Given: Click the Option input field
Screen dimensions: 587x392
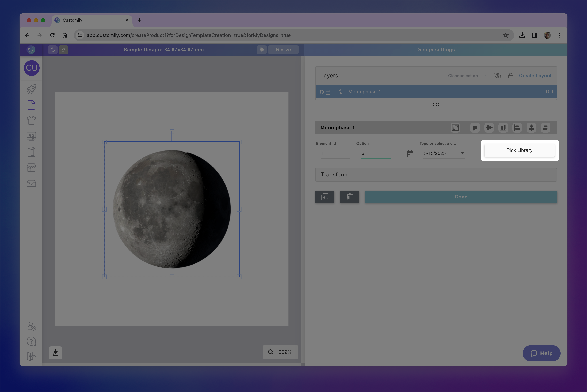Looking at the screenshot, I should coord(375,153).
